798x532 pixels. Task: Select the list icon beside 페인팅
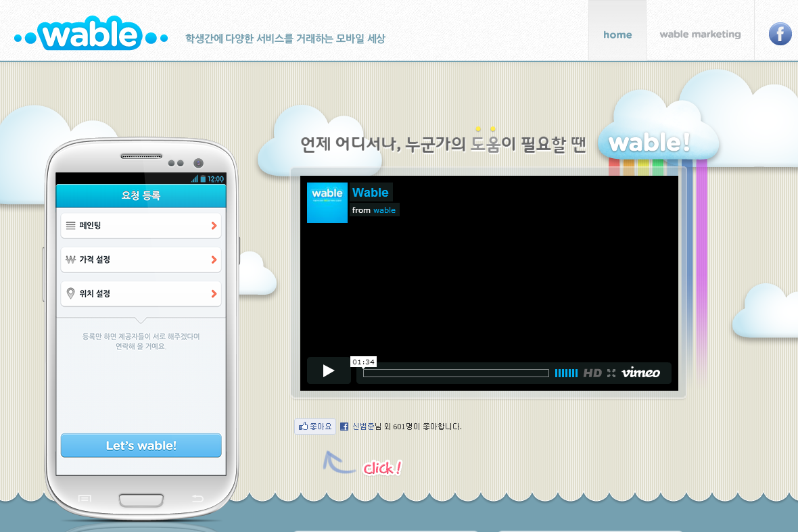click(x=72, y=226)
